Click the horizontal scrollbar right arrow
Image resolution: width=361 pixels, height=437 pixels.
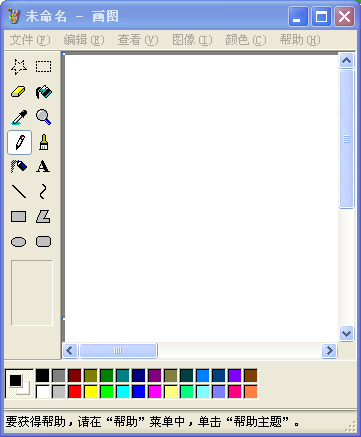point(329,351)
